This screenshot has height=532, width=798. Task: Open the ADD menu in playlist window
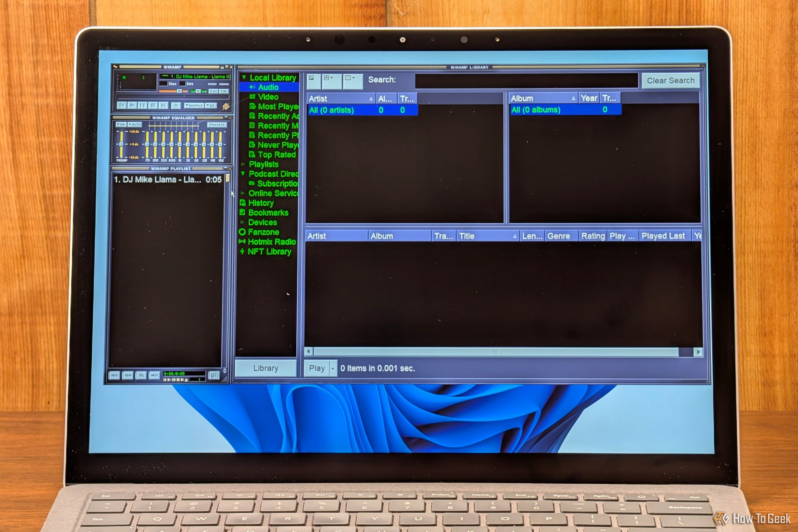(x=115, y=375)
